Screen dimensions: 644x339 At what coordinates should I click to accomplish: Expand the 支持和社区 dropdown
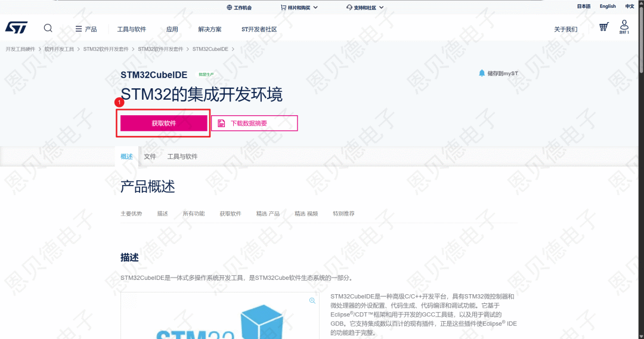click(x=365, y=7)
